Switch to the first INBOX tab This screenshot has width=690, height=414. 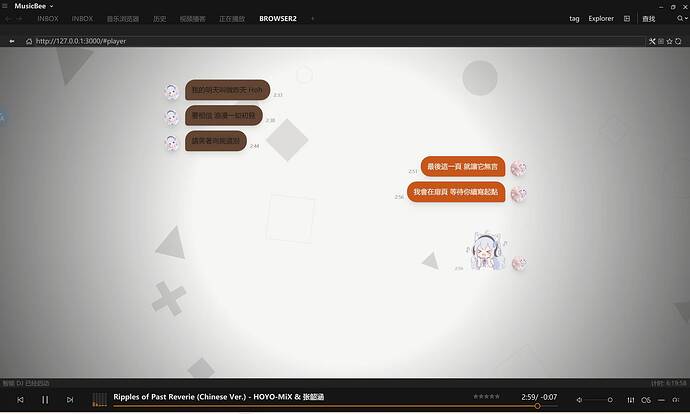tap(48, 19)
